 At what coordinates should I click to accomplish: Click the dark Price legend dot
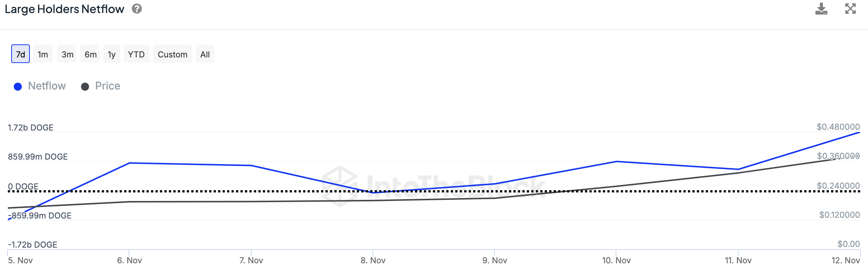pyautogui.click(x=85, y=87)
